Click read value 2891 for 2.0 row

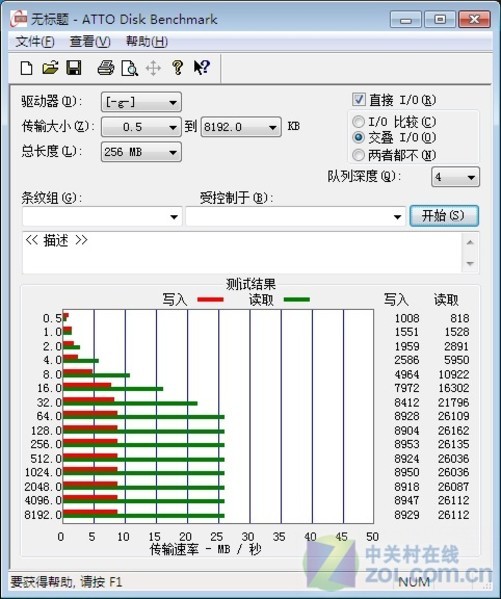[x=456, y=346]
